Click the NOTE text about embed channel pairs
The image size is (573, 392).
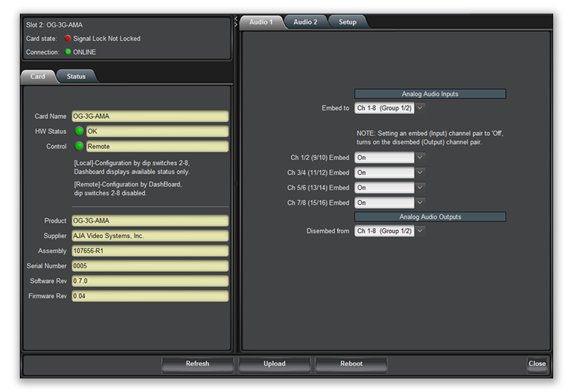[430, 138]
